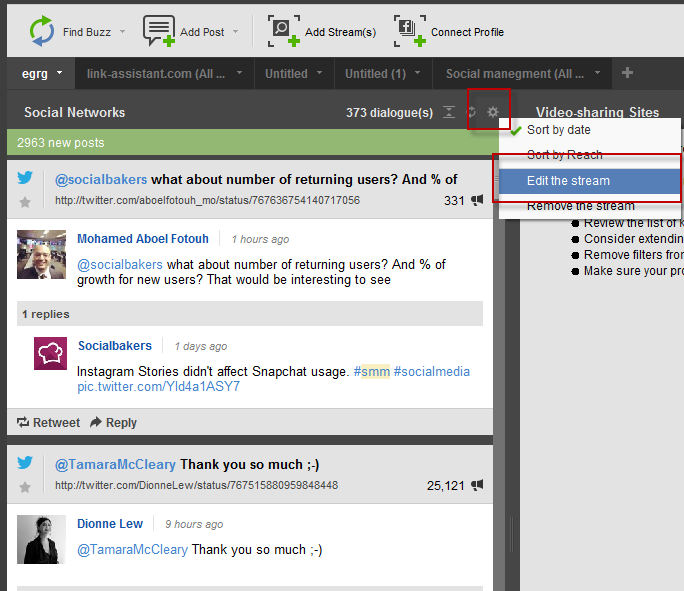684x591 pixels.
Task: Open Mohamed Aboel Fotouh profile name
Action: point(143,239)
